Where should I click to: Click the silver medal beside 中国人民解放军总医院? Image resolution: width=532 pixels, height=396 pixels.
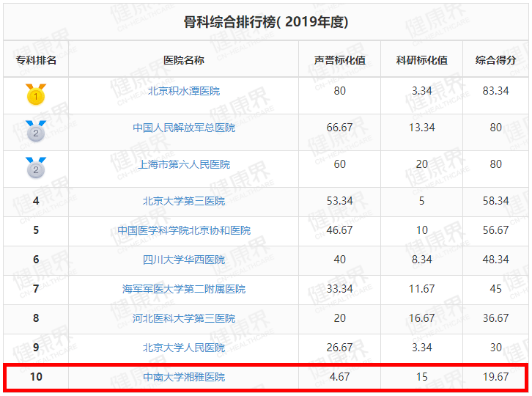click(x=36, y=131)
